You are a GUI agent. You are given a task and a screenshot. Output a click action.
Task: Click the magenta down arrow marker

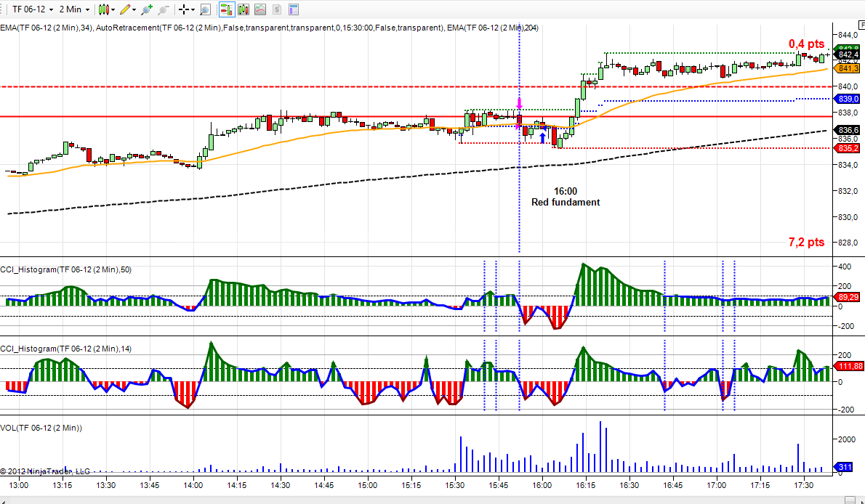tap(519, 103)
